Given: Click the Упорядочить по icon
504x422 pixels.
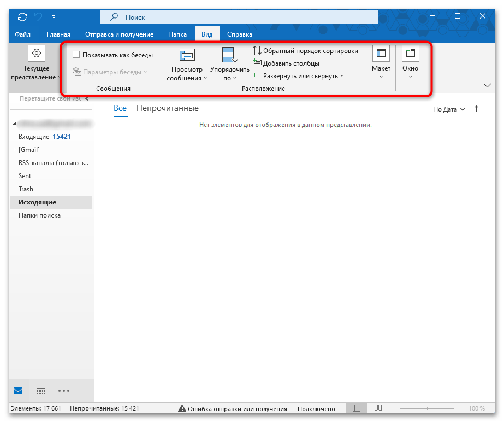Looking at the screenshot, I should (x=229, y=55).
